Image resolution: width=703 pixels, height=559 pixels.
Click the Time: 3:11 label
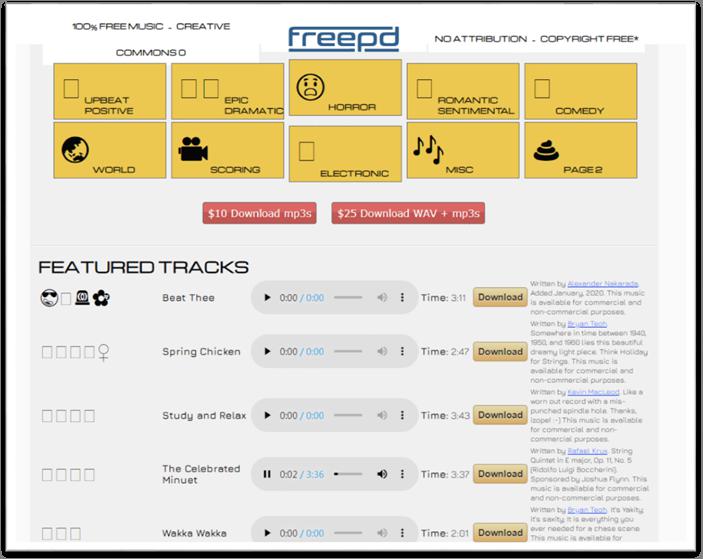pyautogui.click(x=443, y=298)
